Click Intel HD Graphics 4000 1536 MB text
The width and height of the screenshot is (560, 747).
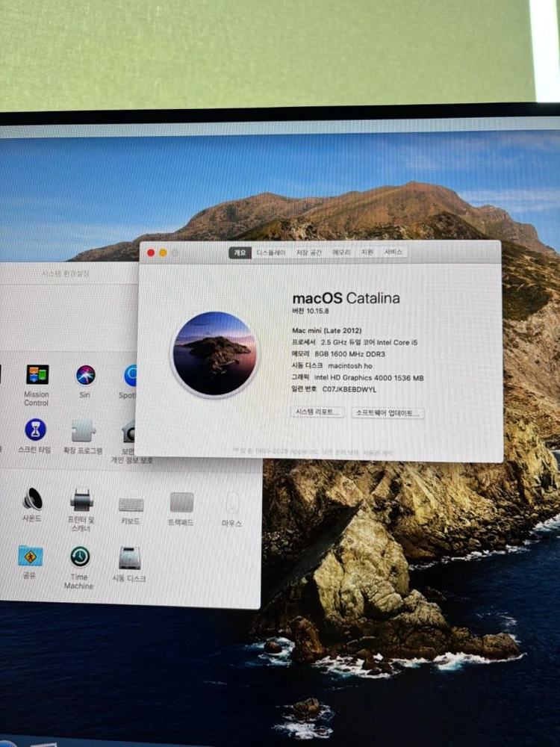[369, 378]
